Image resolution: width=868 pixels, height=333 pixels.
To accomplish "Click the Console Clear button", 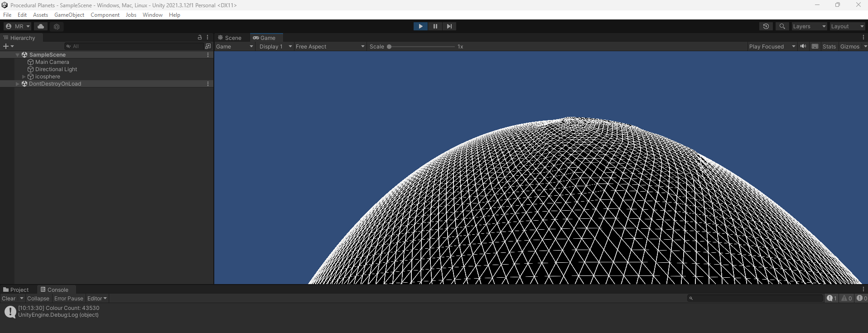I will (9, 299).
